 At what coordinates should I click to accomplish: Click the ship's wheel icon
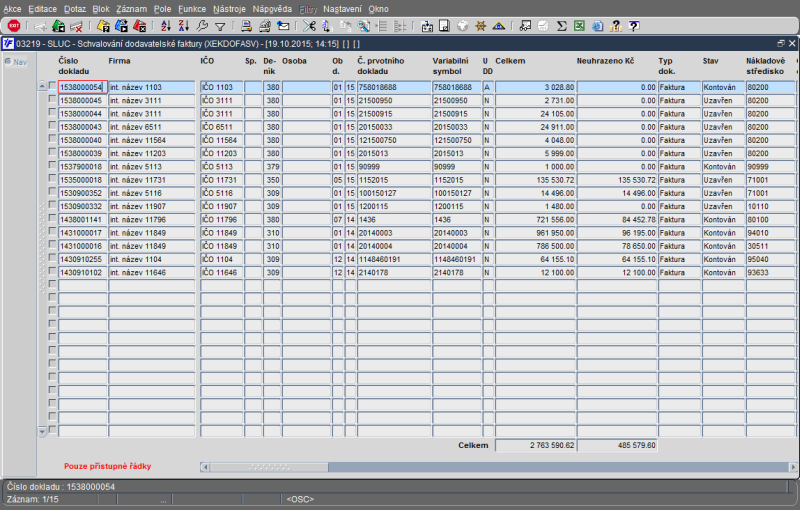[x=480, y=26]
